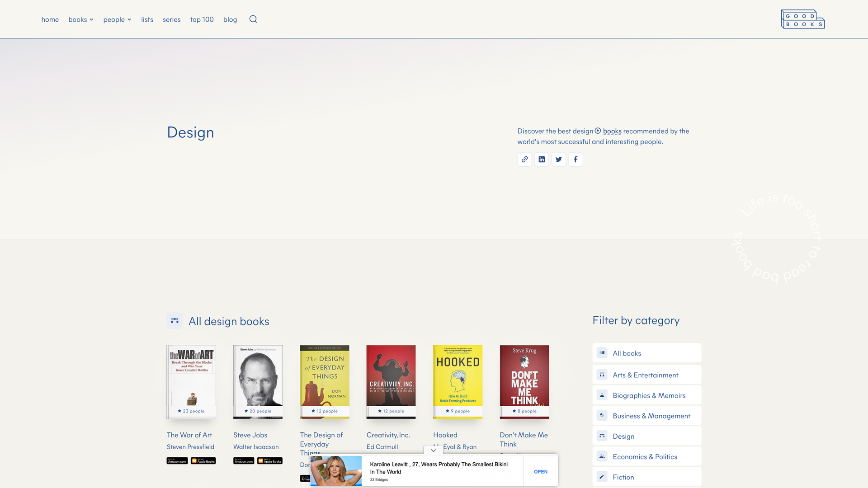Share the page via the LinkedIn icon
This screenshot has height=488, width=868.
[x=542, y=159]
